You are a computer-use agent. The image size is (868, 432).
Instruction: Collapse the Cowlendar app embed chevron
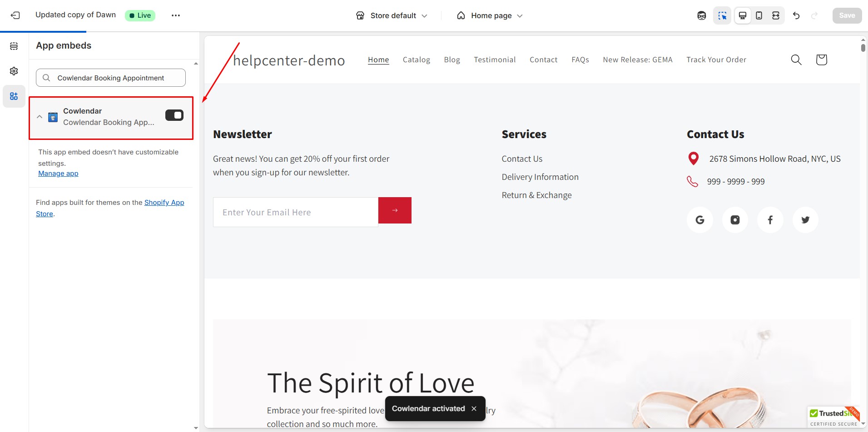40,117
